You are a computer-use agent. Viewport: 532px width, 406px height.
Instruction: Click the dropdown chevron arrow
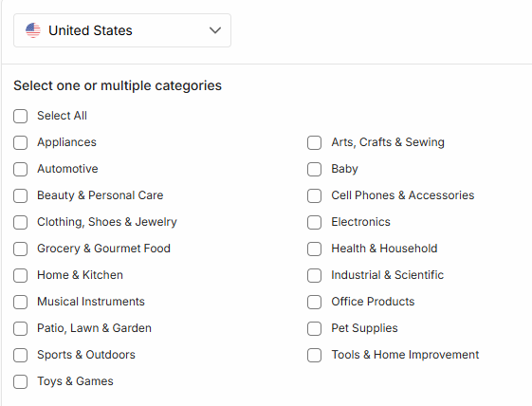click(x=215, y=30)
